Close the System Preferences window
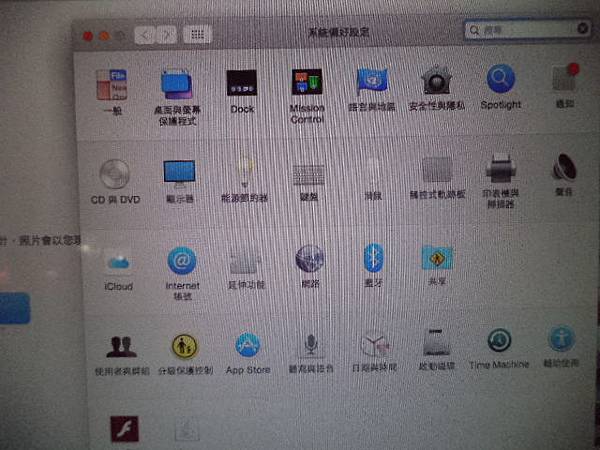This screenshot has height=450, width=600. pyautogui.click(x=88, y=36)
